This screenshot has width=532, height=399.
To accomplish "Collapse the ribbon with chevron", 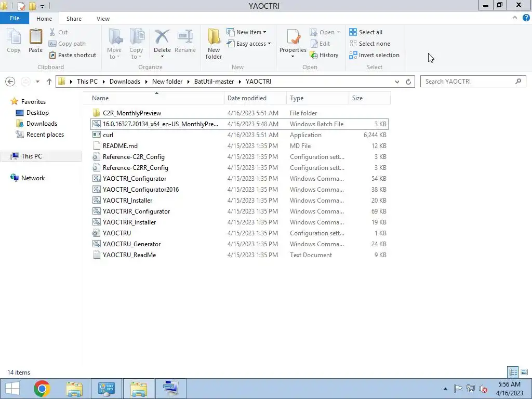I will coord(515,18).
